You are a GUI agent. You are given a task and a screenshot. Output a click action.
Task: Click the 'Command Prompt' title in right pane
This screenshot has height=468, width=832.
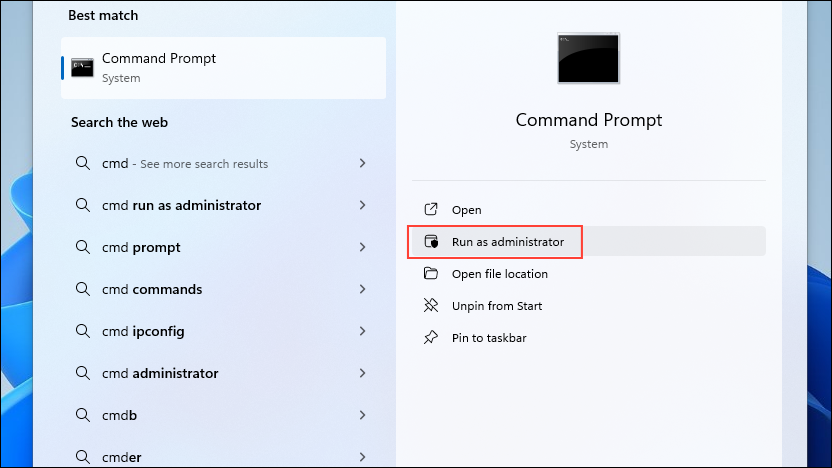pyautogui.click(x=588, y=120)
